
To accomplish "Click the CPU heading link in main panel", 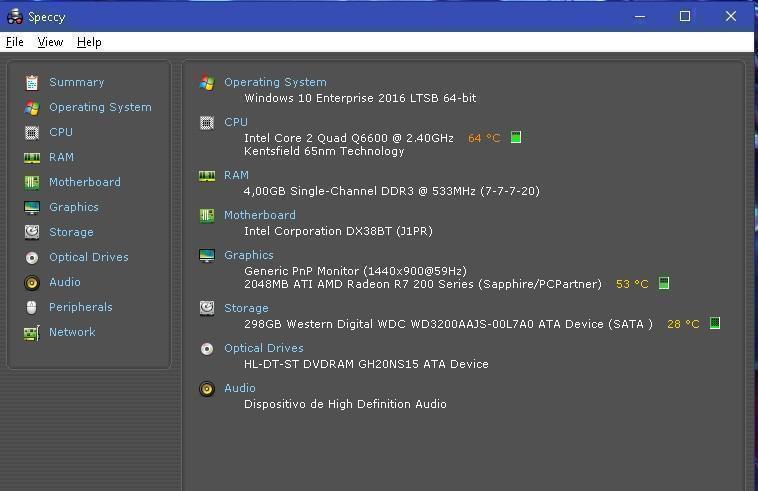I will [x=236, y=122].
